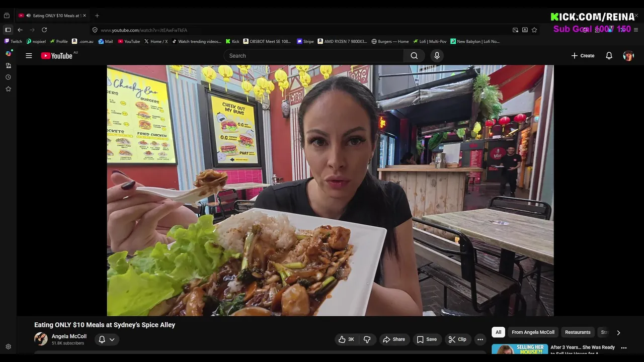Clip the video with the scissors button
The image size is (644, 362).
pyautogui.click(x=457, y=339)
